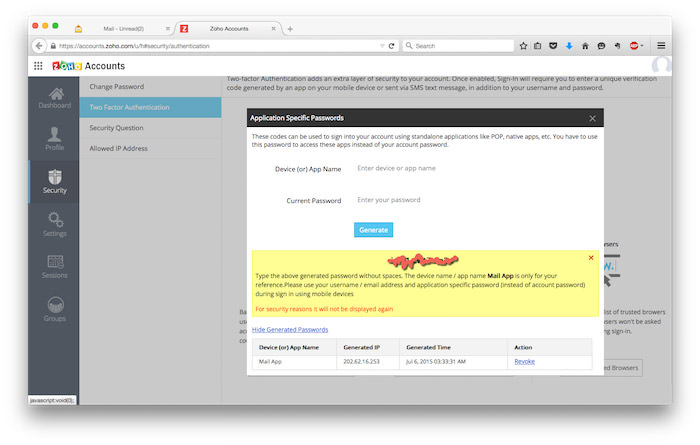Dismiss the yellow generated password notice

tap(591, 258)
